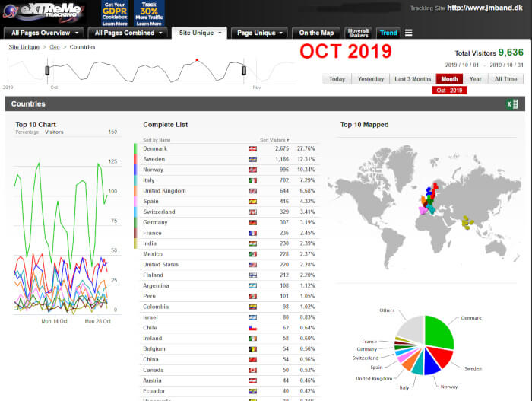Viewport: 532px width, 401px height.
Task: Select the Year range tab
Action: pyautogui.click(x=475, y=79)
